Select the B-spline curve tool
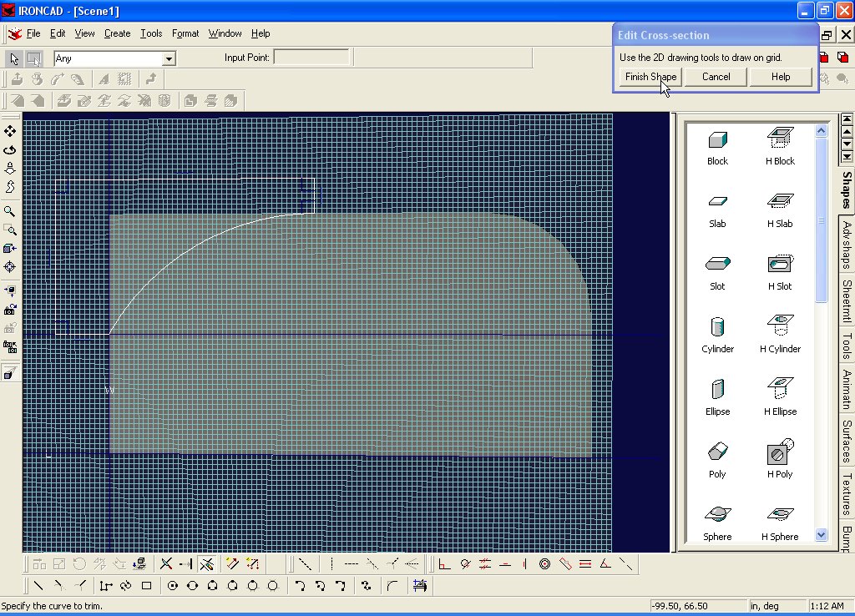This screenshot has width=855, height=616. pos(367,586)
